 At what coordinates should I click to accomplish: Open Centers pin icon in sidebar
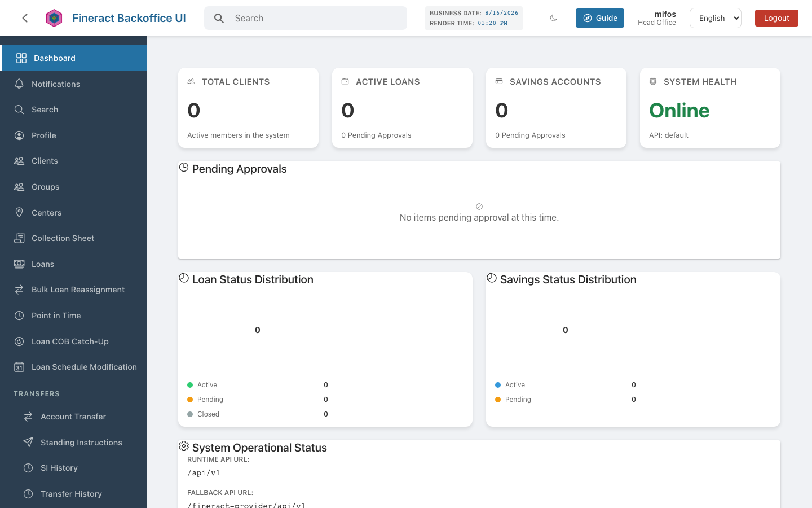click(x=19, y=213)
